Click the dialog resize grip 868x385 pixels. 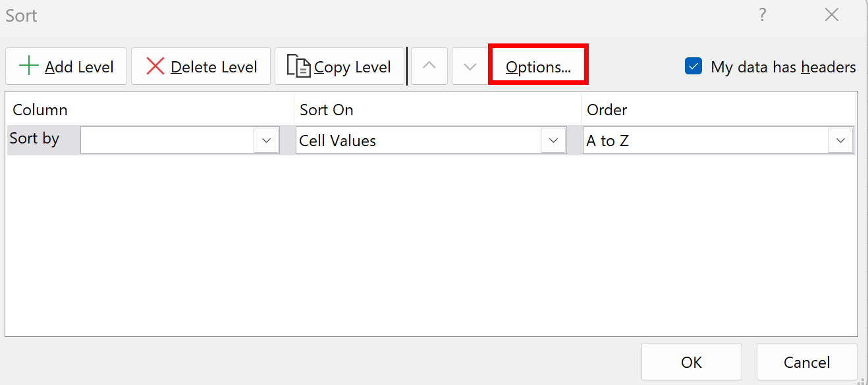pyautogui.click(x=863, y=380)
